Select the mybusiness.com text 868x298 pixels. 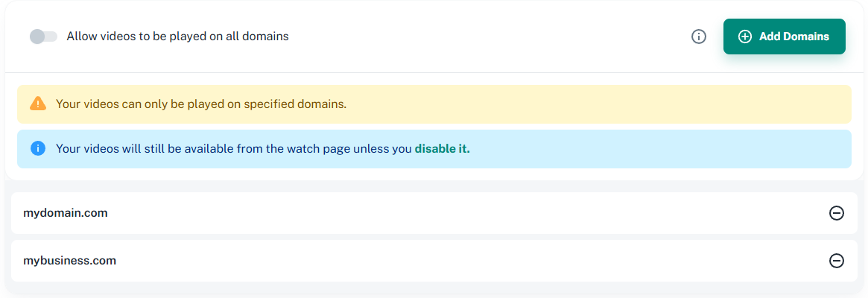click(70, 260)
